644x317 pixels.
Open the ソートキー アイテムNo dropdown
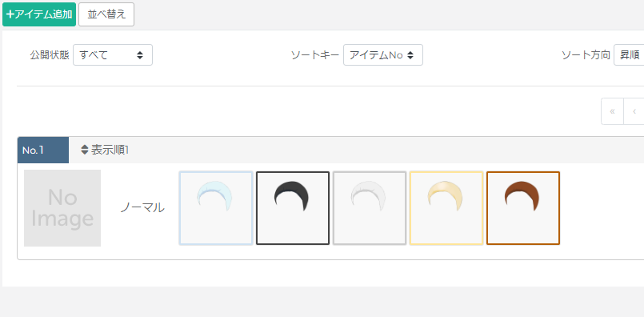pyautogui.click(x=383, y=55)
